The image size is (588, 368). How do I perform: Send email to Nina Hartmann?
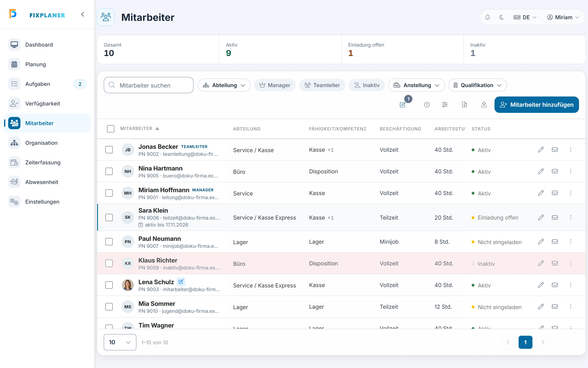(x=555, y=171)
